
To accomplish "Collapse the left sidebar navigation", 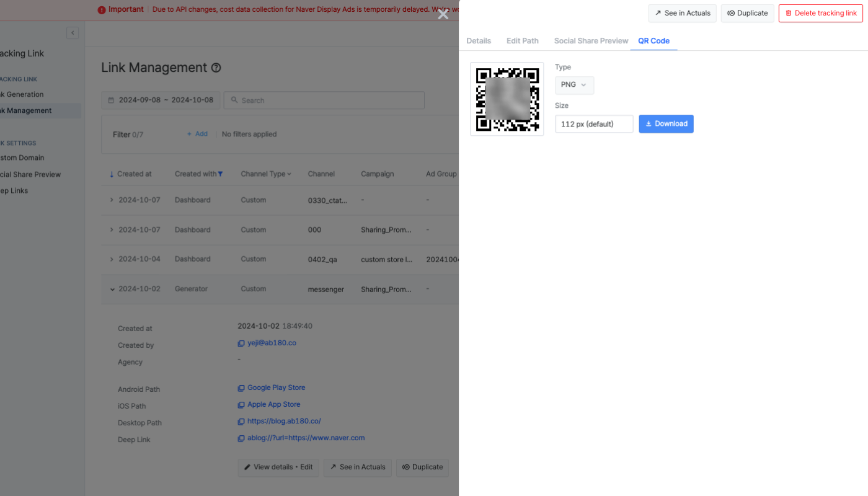I will 73,33.
